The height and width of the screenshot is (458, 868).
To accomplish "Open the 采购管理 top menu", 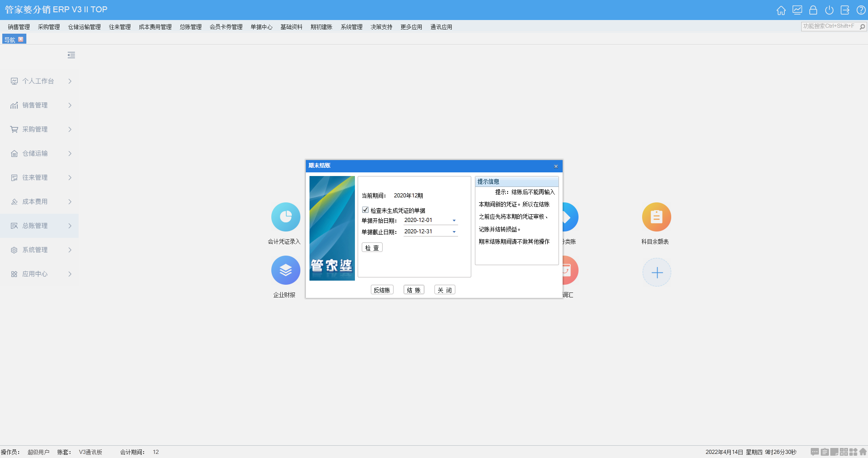I will tap(49, 27).
